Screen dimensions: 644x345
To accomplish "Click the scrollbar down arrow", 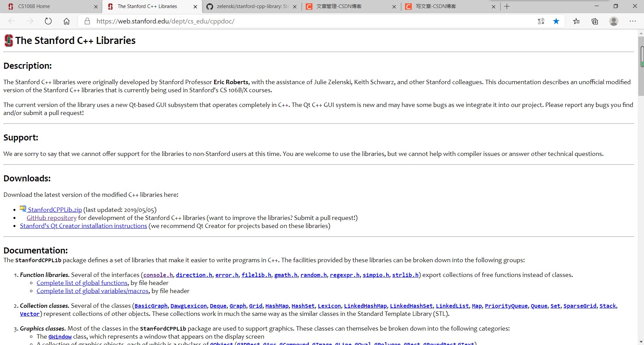I will (641, 342).
